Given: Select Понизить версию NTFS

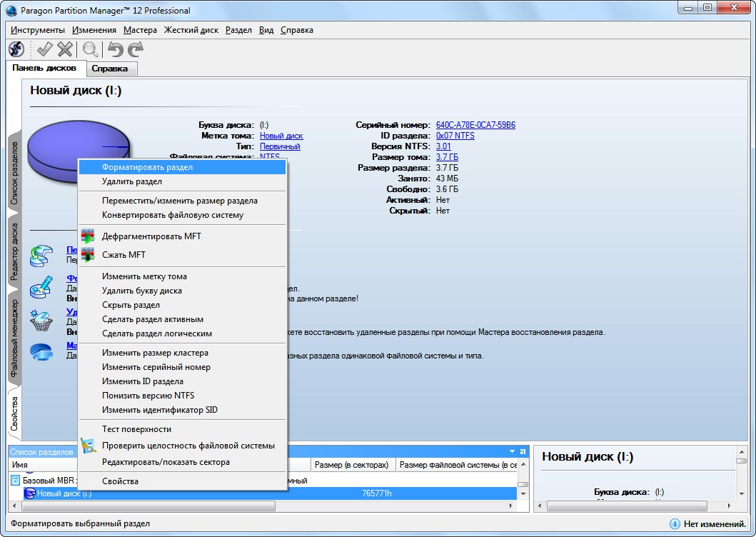Looking at the screenshot, I should tap(182, 395).
